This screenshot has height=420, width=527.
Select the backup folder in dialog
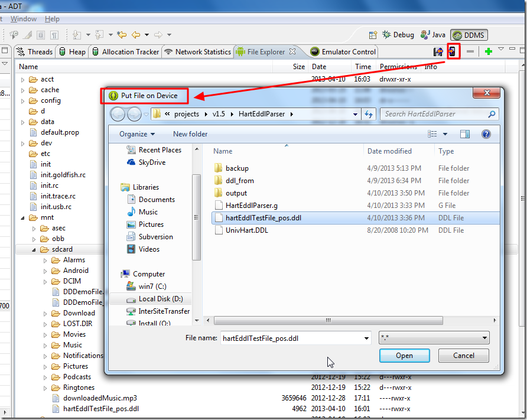click(237, 168)
